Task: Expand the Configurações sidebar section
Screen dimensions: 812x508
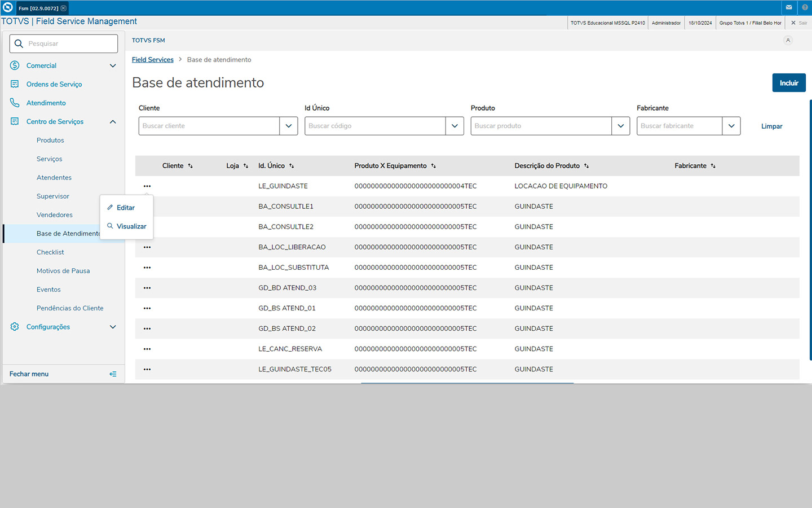Action: (113, 327)
